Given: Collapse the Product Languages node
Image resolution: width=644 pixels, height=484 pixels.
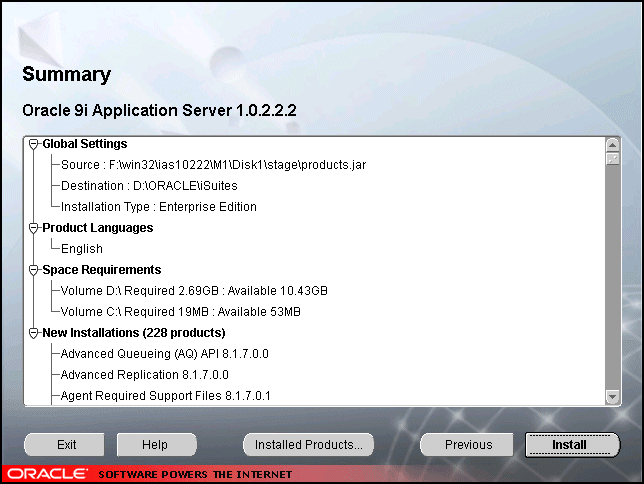Looking at the screenshot, I should pyautogui.click(x=34, y=228).
